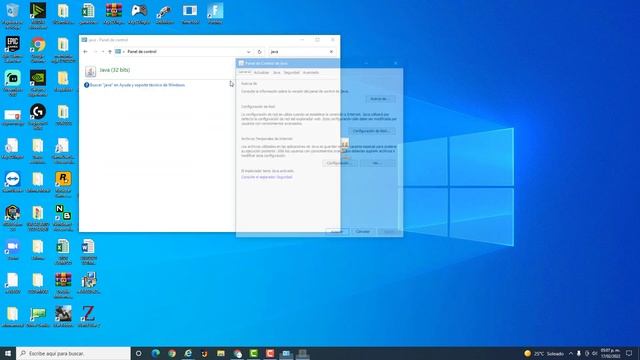Open Microsoft Edge from taskbar

[156, 353]
